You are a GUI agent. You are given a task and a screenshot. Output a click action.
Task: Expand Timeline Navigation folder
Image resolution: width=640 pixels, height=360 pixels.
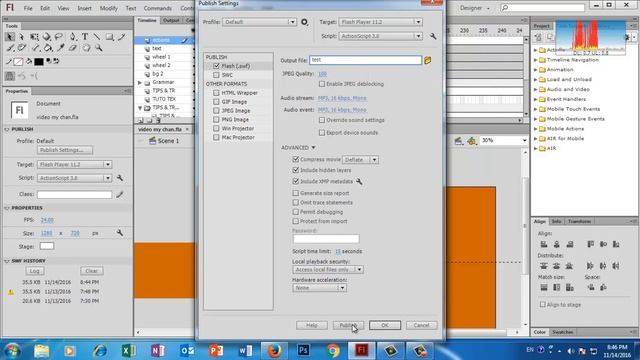(536, 60)
